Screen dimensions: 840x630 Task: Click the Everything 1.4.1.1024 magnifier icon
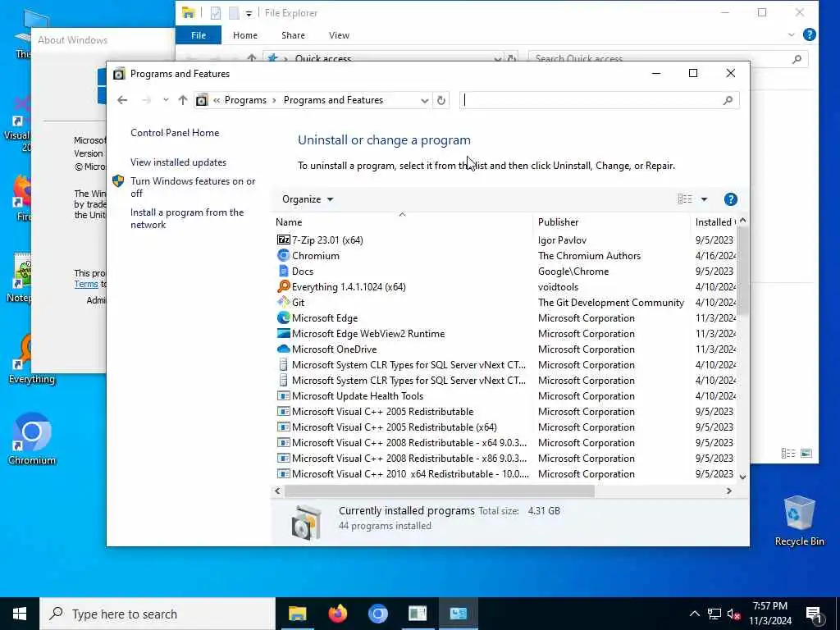coord(283,286)
